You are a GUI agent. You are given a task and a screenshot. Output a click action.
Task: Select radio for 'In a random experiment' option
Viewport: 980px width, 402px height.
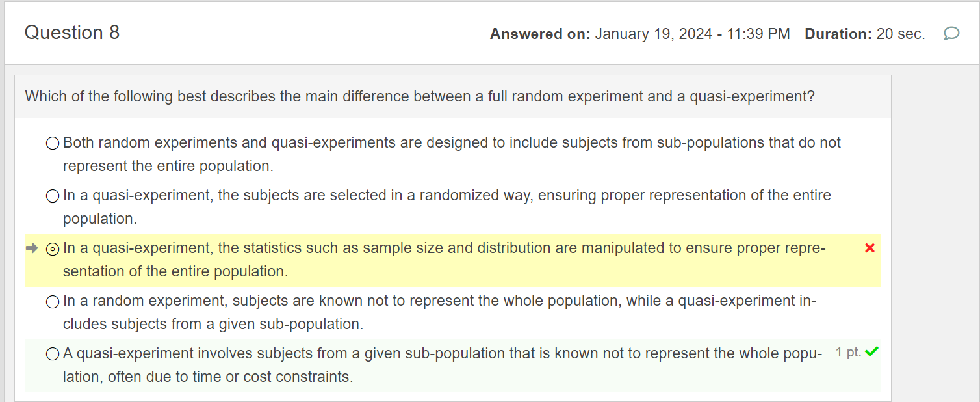point(53,301)
